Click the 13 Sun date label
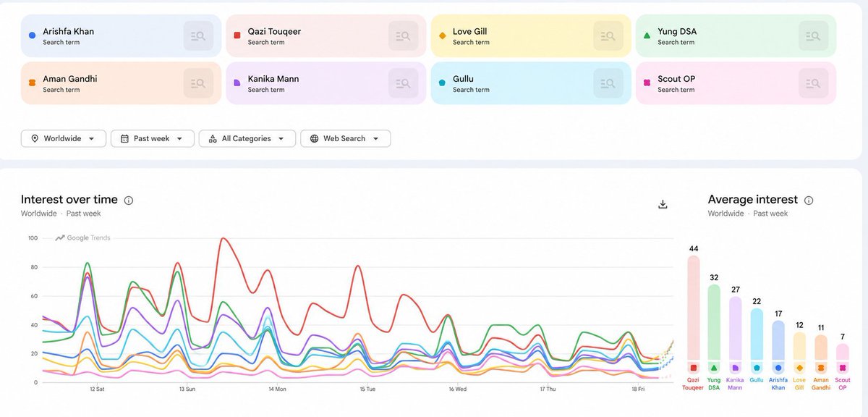 [x=187, y=389]
